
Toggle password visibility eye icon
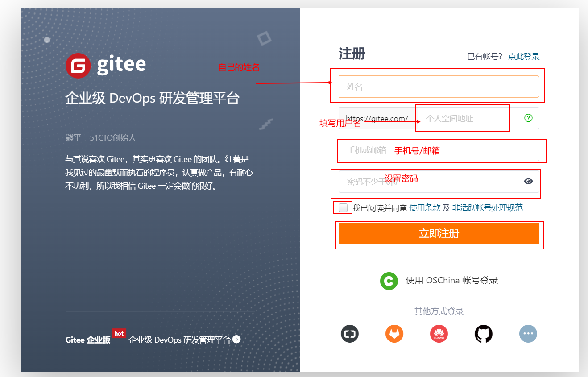tap(528, 181)
